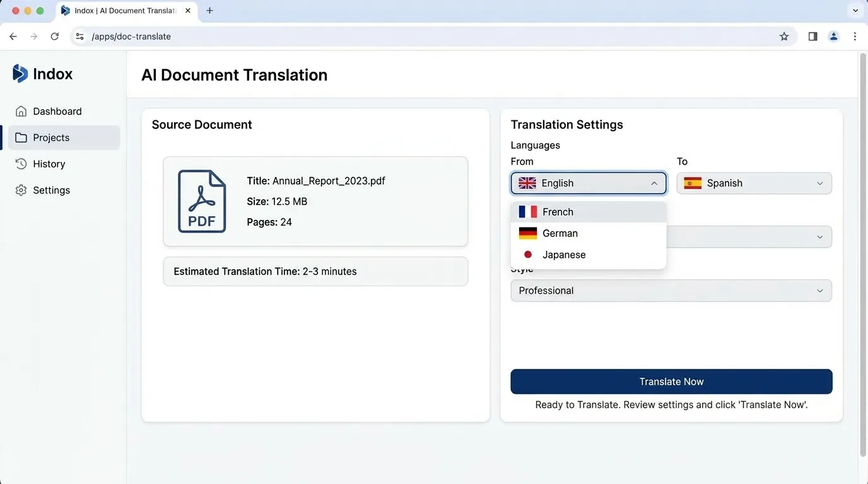Open History in sidebar
This screenshot has width=868, height=484.
click(64, 164)
